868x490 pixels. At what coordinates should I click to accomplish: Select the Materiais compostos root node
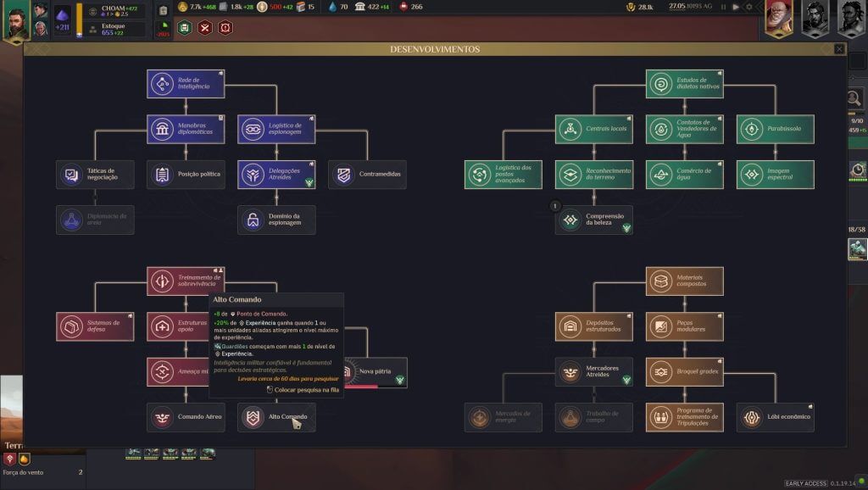click(x=684, y=281)
